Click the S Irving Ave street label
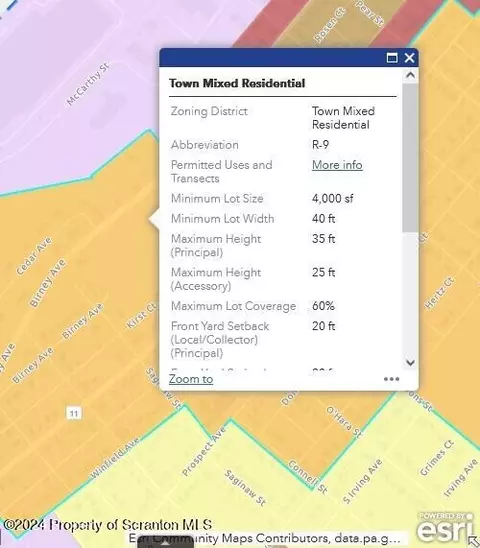The width and height of the screenshot is (480, 548). [362, 481]
